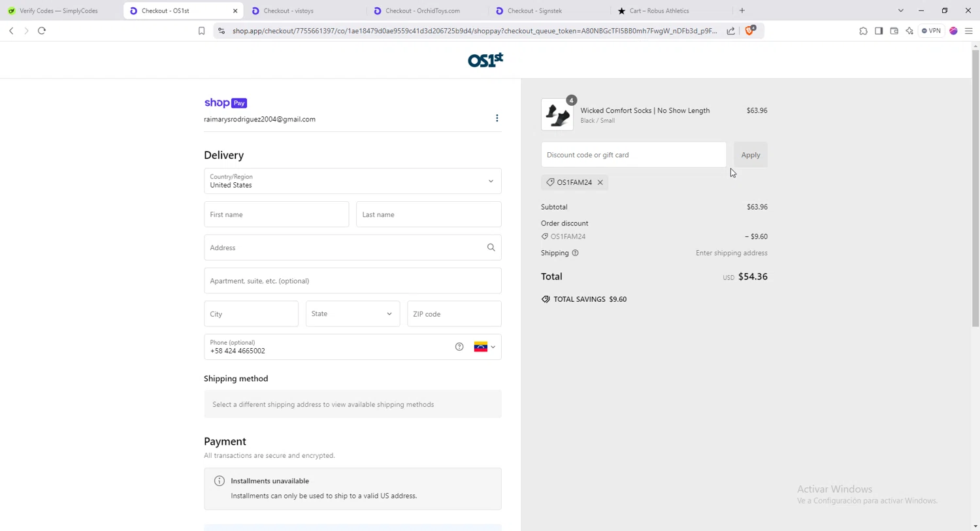This screenshot has height=531, width=980.
Task: Show phone number help tooltip
Action: point(459,347)
